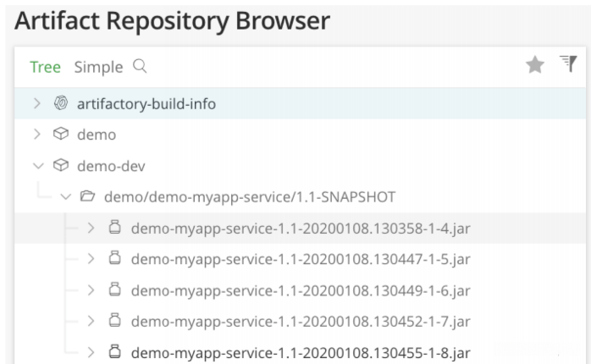
Task: Switch to the Tree view tab
Action: pos(45,66)
